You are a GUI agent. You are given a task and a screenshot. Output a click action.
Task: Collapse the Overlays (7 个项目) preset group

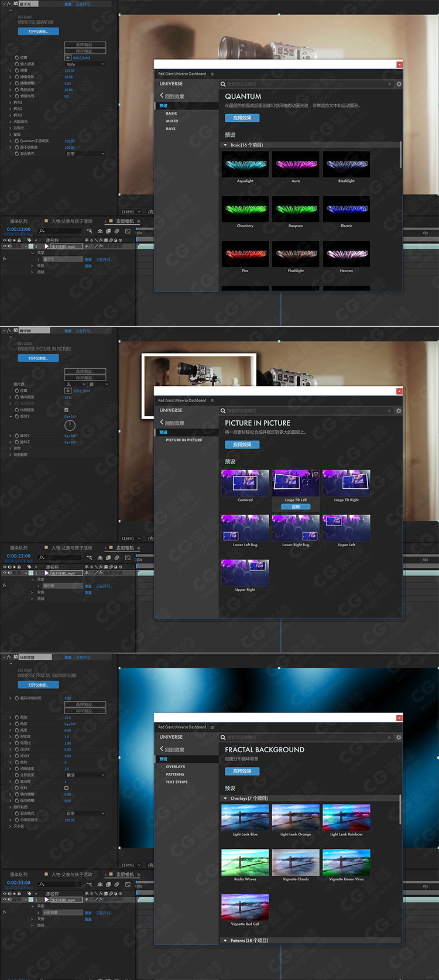pos(225,798)
